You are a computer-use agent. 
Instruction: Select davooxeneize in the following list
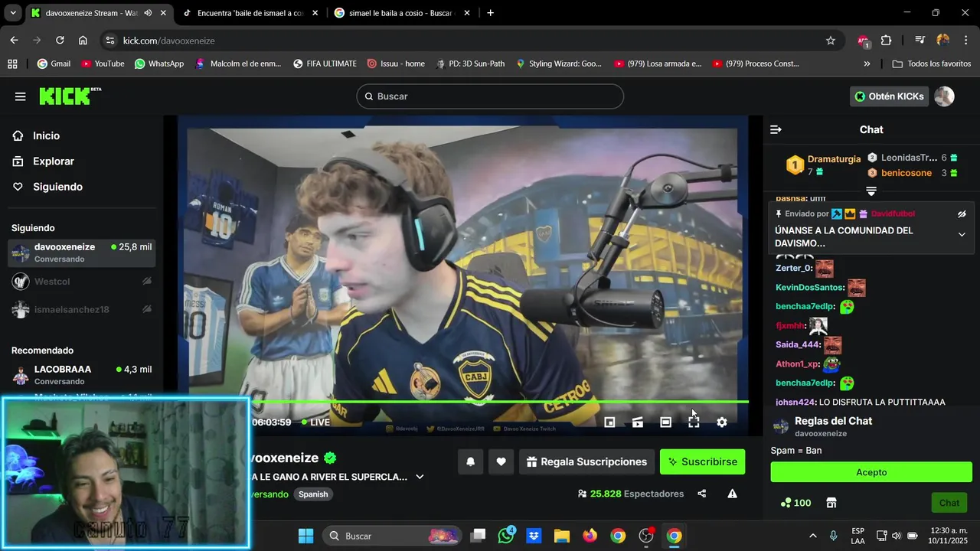pos(81,253)
